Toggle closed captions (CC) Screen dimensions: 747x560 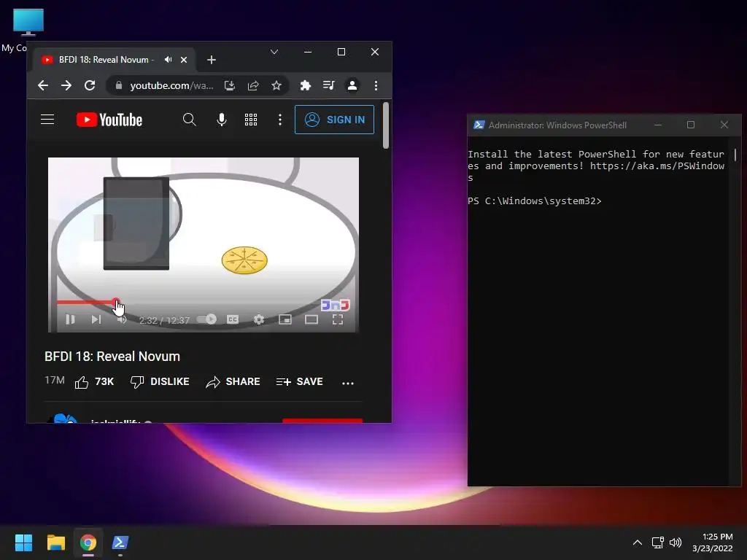pyautogui.click(x=233, y=319)
